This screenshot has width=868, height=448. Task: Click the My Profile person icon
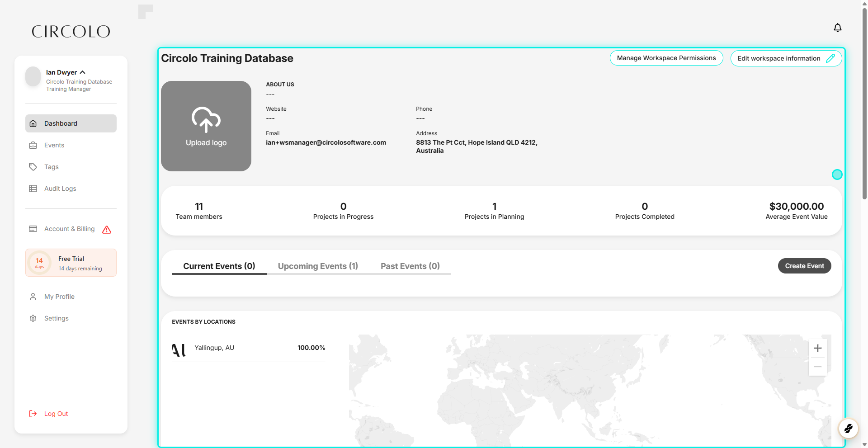point(33,297)
